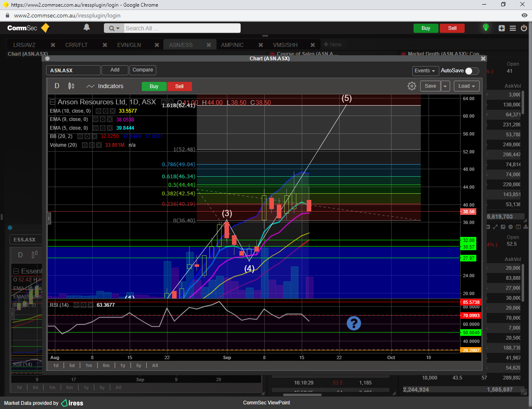Image resolution: width=532 pixels, height=409 pixels.
Task: Remove the EMA 18 indicator
Action: click(x=112, y=111)
